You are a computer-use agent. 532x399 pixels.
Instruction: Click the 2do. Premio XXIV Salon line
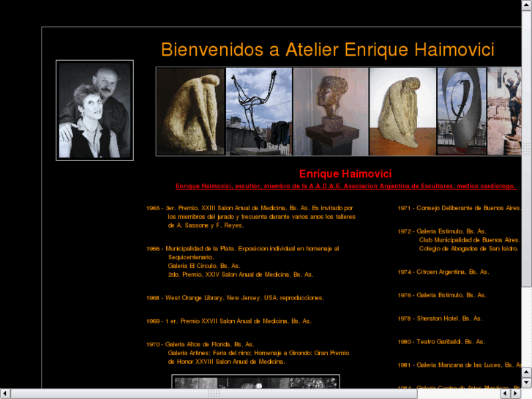click(241, 275)
